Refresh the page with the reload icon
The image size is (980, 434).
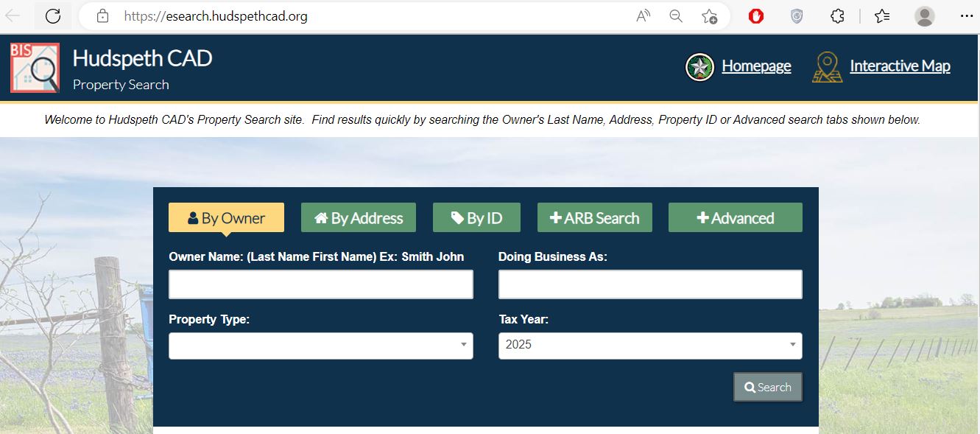click(53, 16)
